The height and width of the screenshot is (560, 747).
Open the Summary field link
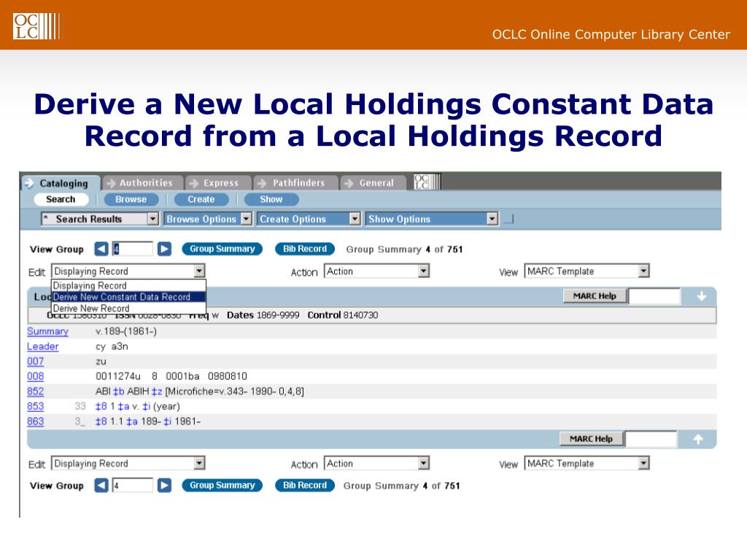click(x=47, y=331)
